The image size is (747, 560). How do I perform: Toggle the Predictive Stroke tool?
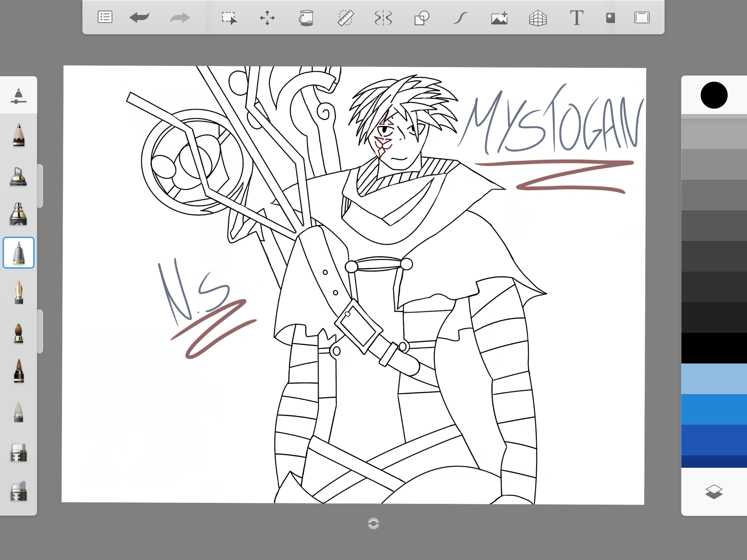(460, 17)
